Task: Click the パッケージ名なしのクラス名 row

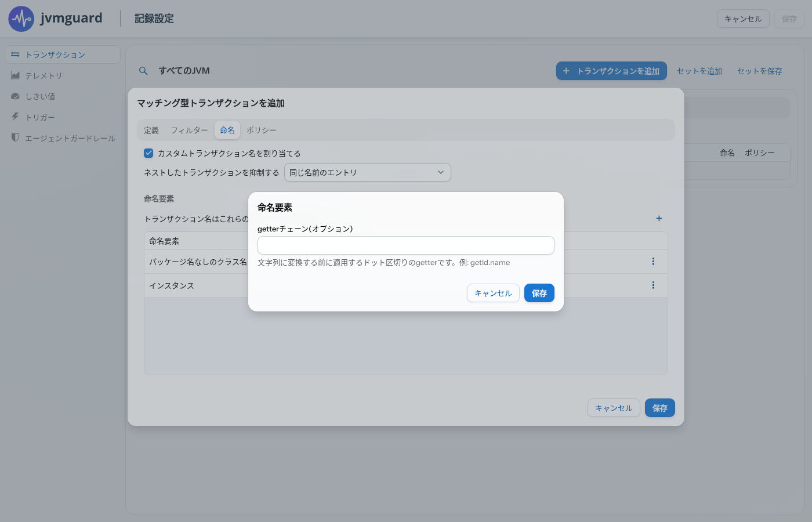Action: point(406,262)
